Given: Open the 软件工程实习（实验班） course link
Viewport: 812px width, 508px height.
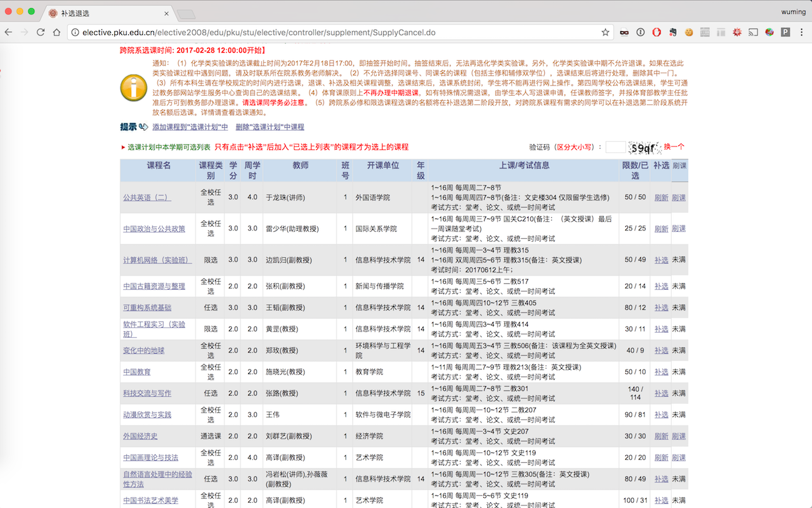Looking at the screenshot, I should click(154, 329).
